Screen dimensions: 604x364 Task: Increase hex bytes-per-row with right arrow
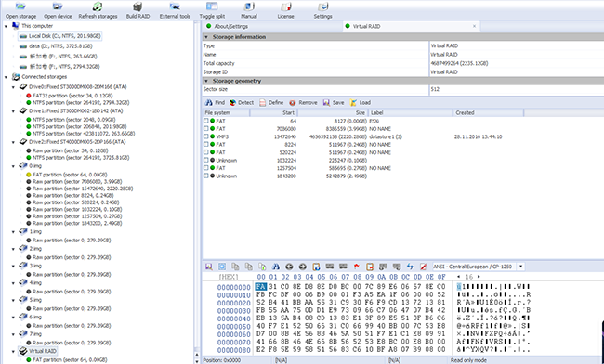coord(479,277)
